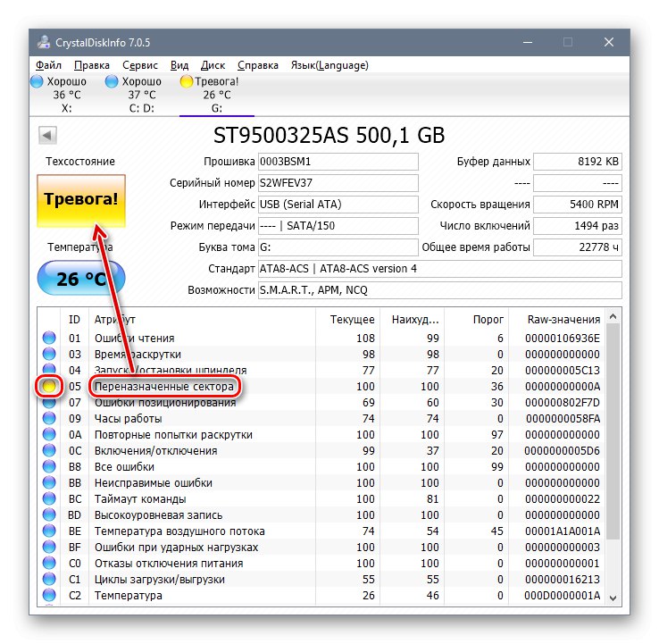
Task: Click the rotation speed value 5400 RPM
Action: (x=578, y=205)
